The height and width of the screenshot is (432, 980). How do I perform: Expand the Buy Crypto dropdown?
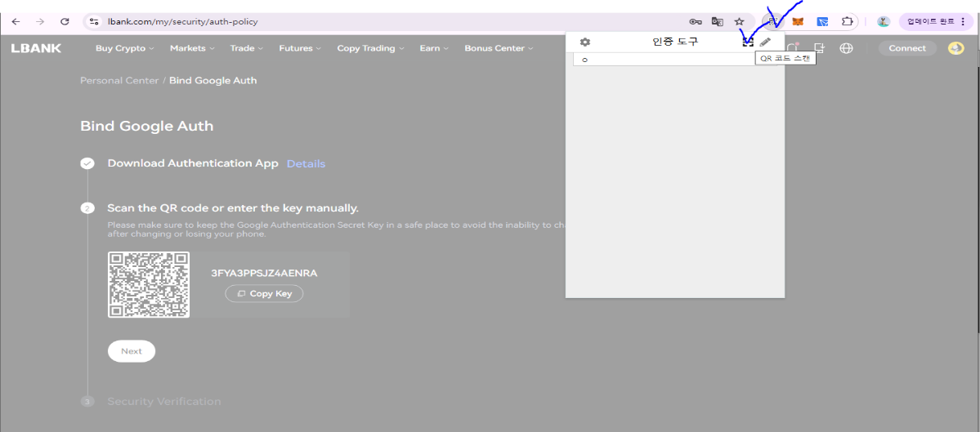[x=124, y=48]
